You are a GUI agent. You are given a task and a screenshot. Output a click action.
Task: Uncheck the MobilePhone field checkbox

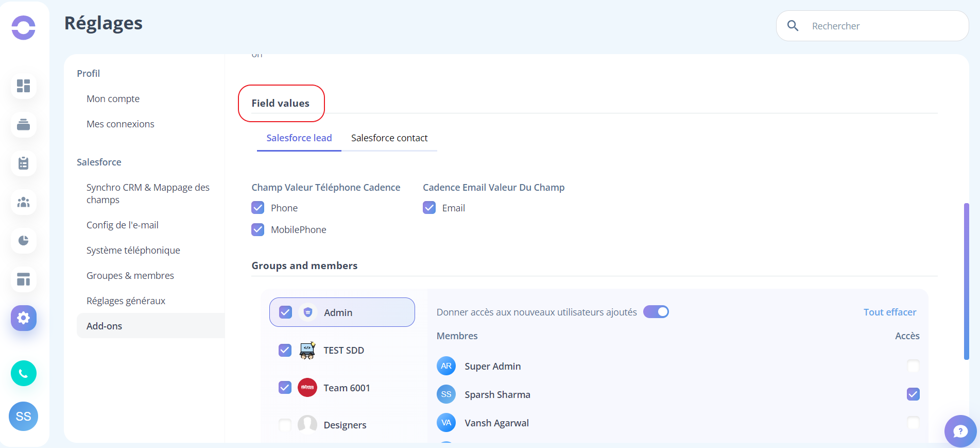click(258, 229)
